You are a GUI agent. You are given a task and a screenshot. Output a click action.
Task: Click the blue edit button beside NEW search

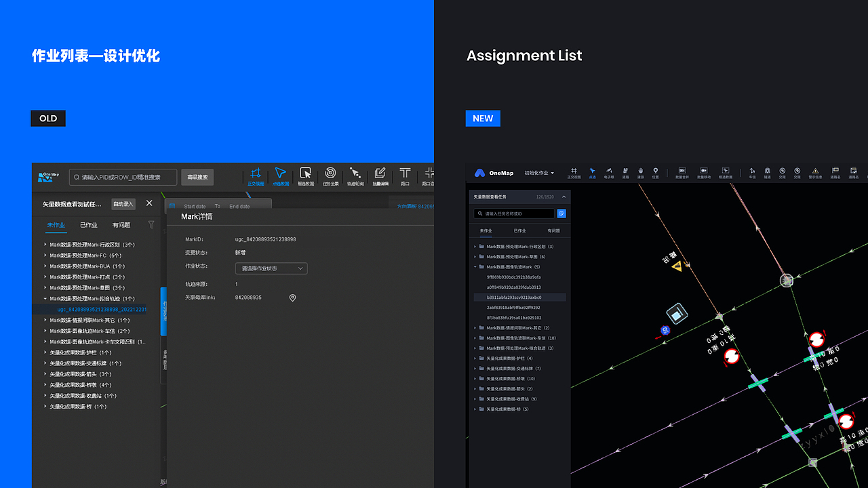click(561, 213)
